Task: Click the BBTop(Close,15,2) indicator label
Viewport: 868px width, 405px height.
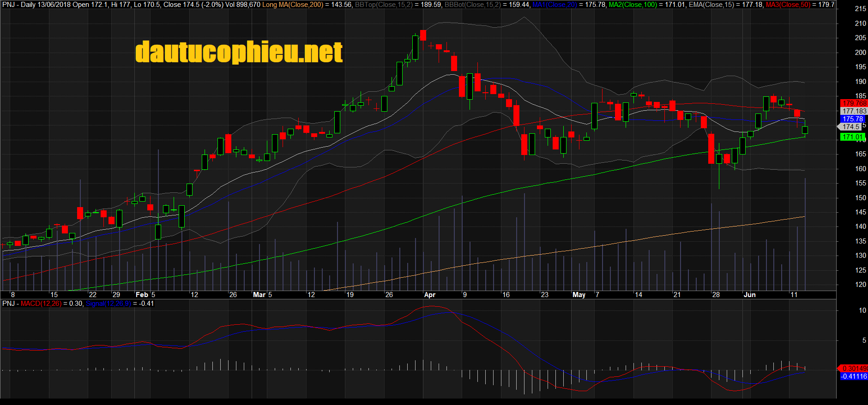Action: [x=384, y=5]
